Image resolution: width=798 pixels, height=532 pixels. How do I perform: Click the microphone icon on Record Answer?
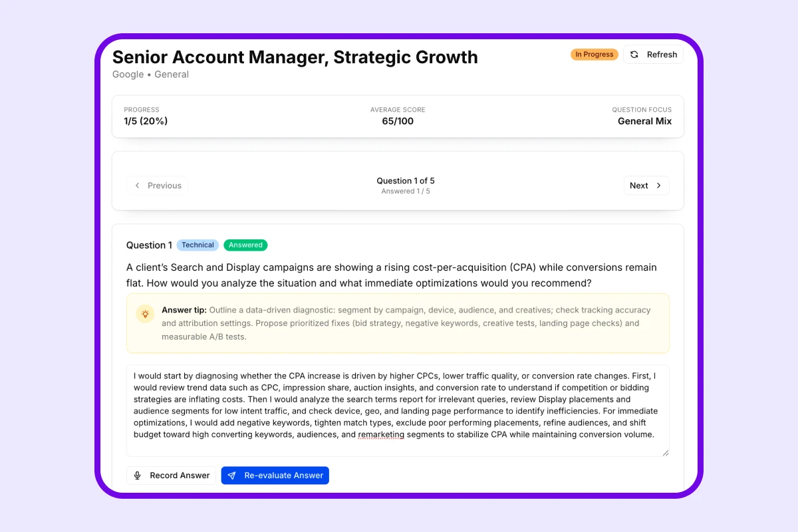(138, 475)
